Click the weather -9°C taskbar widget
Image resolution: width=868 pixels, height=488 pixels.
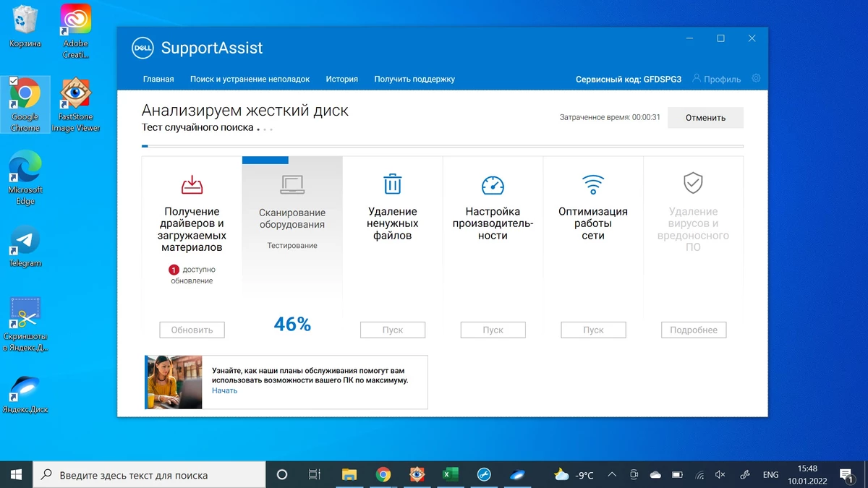pos(574,475)
